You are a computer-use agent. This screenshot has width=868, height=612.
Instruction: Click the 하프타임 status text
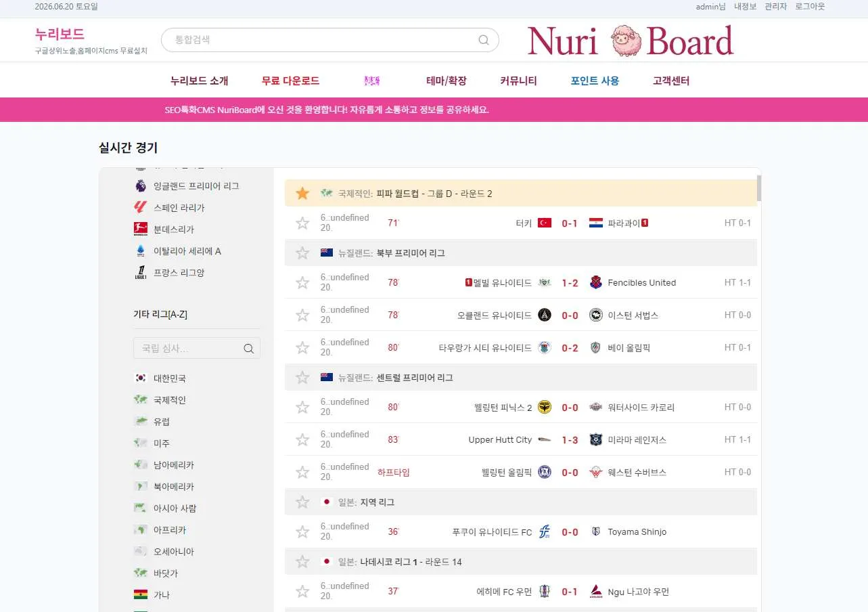(x=394, y=473)
